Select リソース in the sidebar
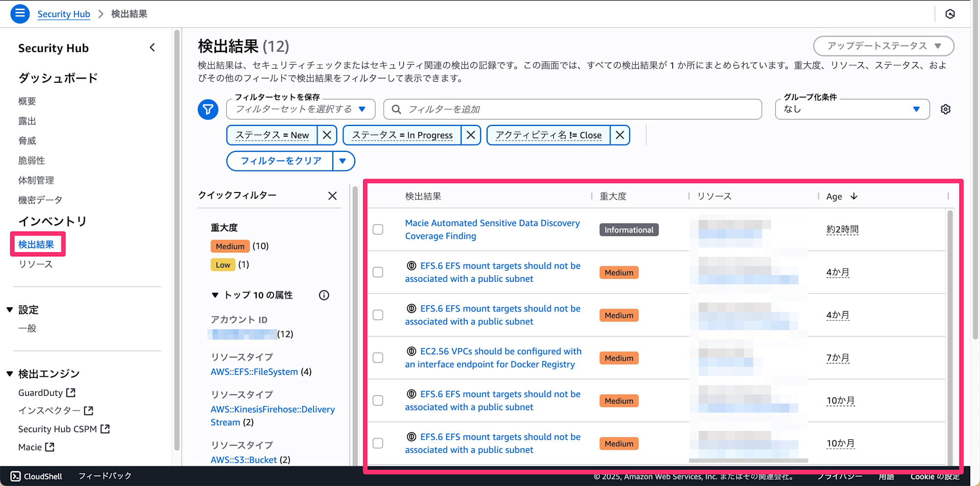980x486 pixels. pos(35,264)
